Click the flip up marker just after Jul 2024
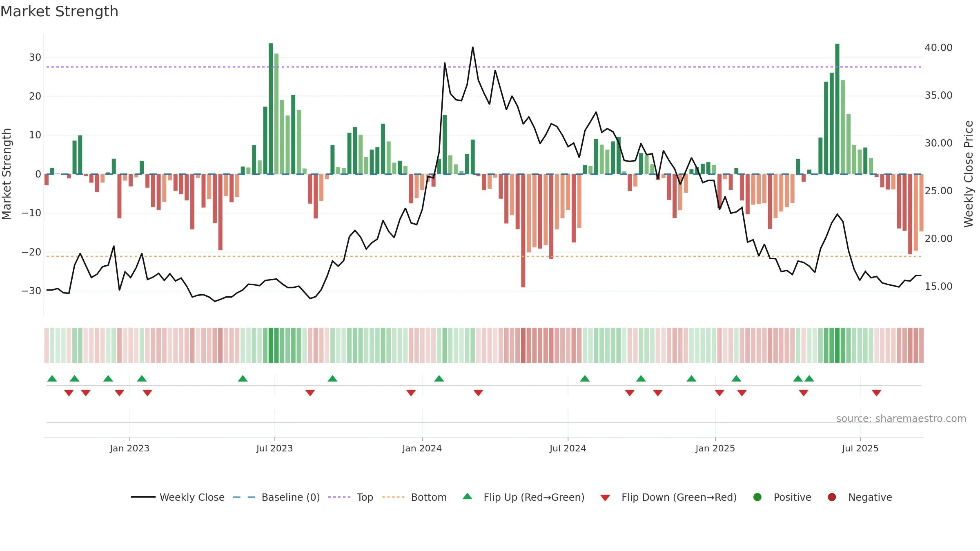 pos(585,378)
